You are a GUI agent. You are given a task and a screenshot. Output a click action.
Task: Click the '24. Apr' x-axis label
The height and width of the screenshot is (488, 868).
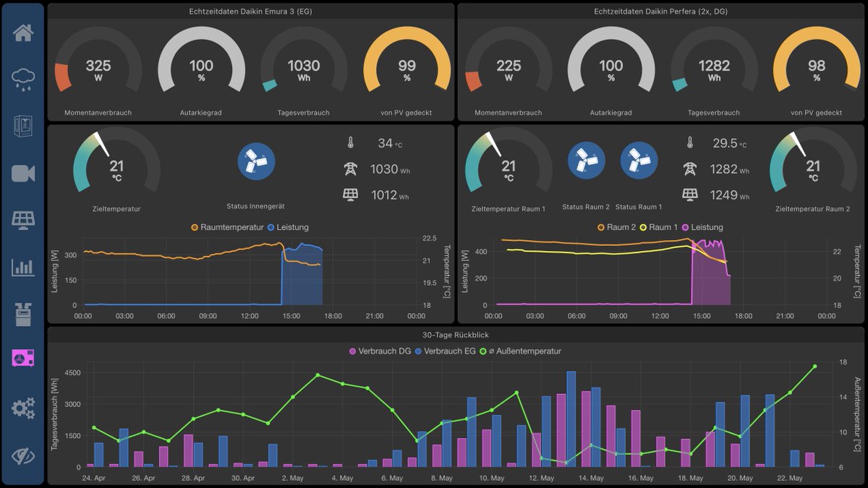point(94,479)
